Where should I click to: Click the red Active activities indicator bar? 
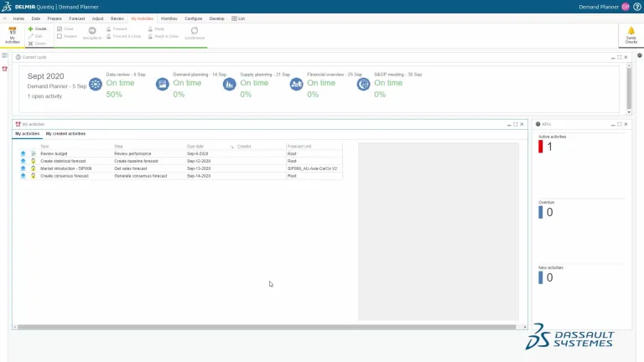(x=541, y=147)
